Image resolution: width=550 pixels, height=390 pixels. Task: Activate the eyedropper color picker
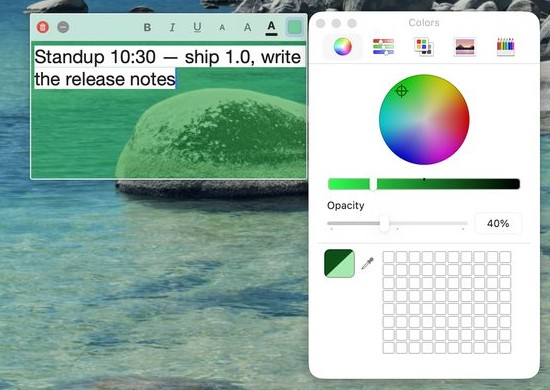[367, 263]
